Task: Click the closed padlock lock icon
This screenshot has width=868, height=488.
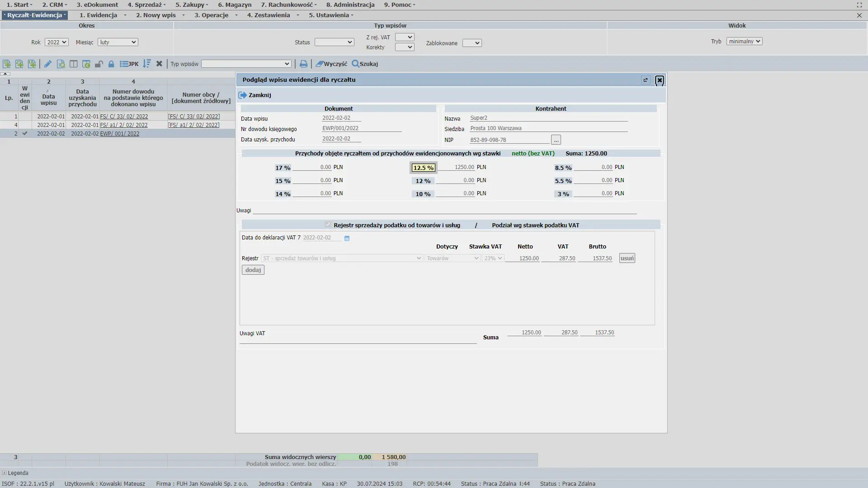Action: 111,64
